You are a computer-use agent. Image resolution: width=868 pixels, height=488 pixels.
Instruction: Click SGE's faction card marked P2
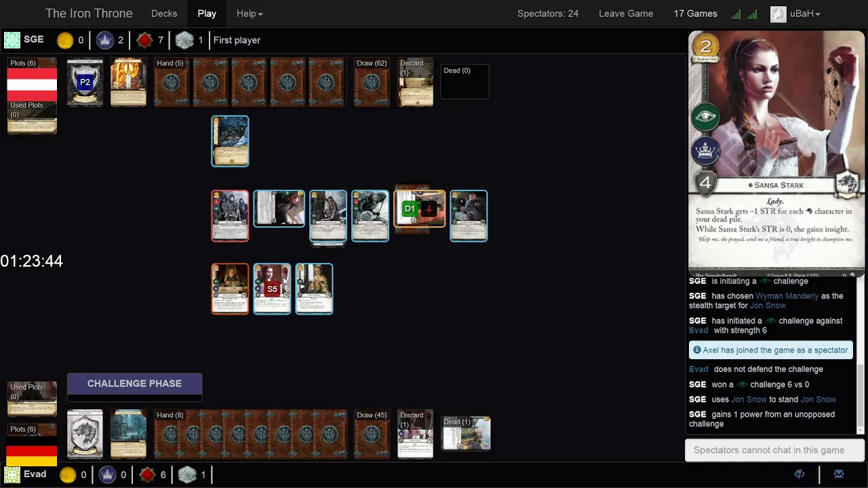(x=85, y=83)
